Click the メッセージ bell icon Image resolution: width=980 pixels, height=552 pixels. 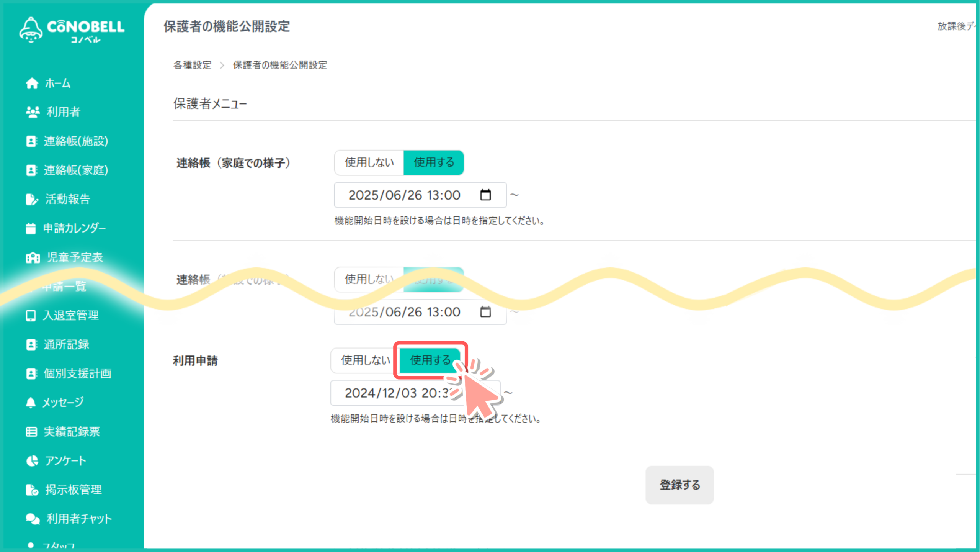click(31, 403)
